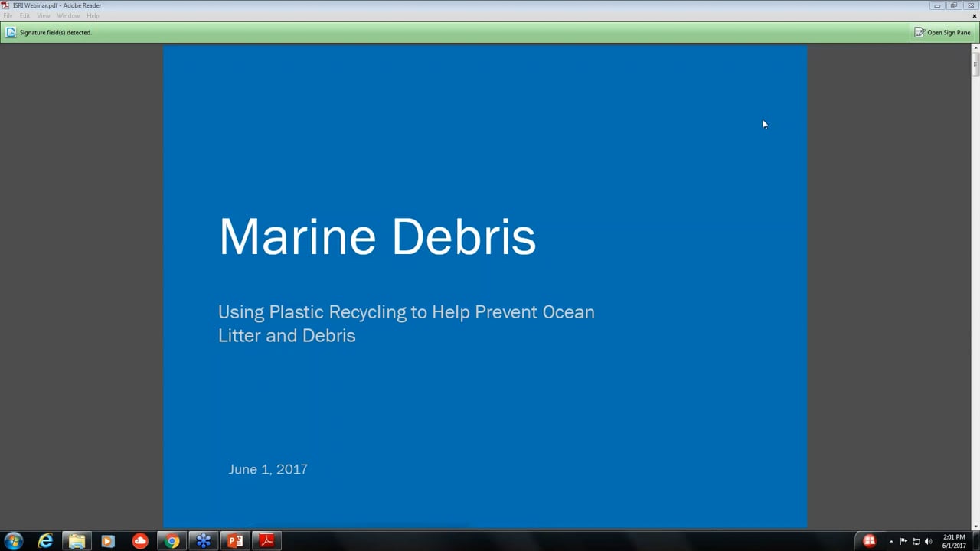Show hidden tray icons arrow
Image resolution: width=980 pixels, height=551 pixels.
pos(891,541)
